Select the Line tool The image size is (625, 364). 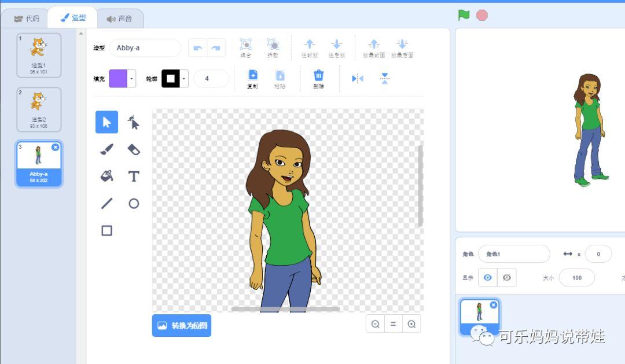click(x=106, y=203)
